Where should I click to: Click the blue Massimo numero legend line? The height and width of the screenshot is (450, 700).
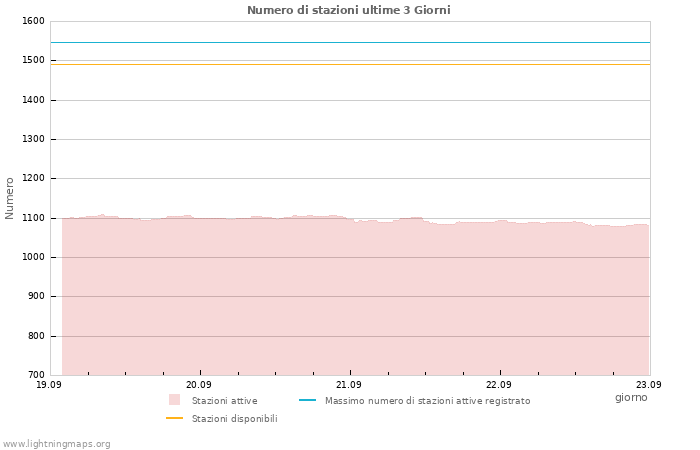[307, 400]
